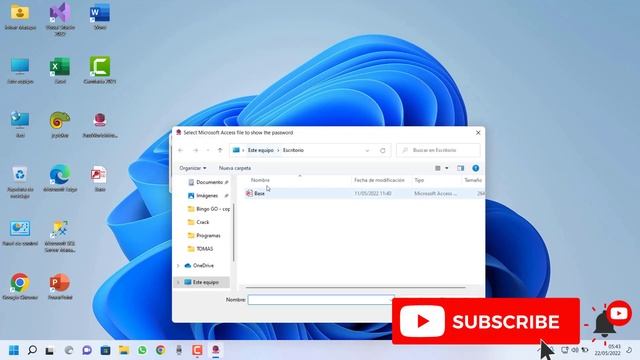Screen dimensions: 640x360
Task: Expand the address bar history dropdown
Action: coord(367,150)
